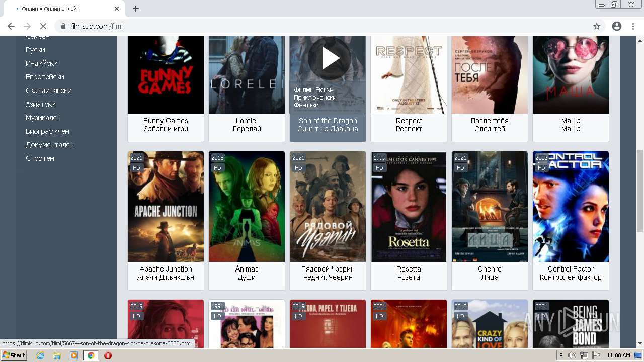Launch Internet Explorer from the taskbar
The width and height of the screenshot is (644, 362).
pos(40,355)
